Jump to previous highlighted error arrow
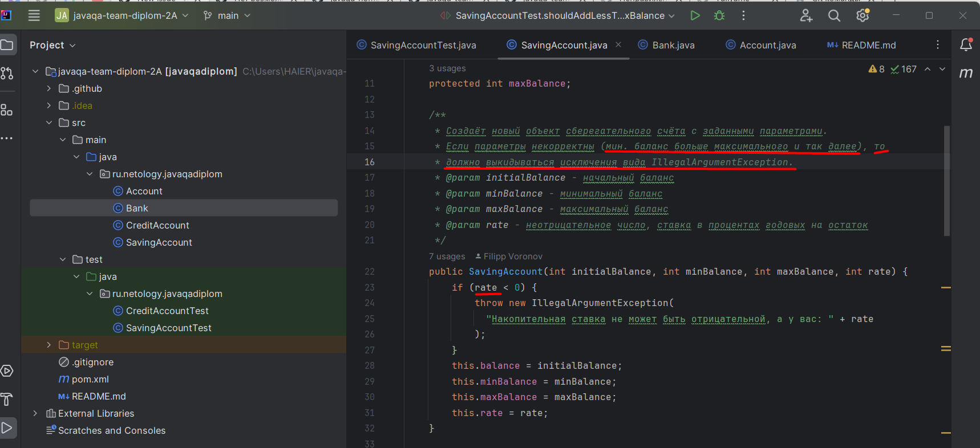The image size is (980, 448). coord(928,69)
